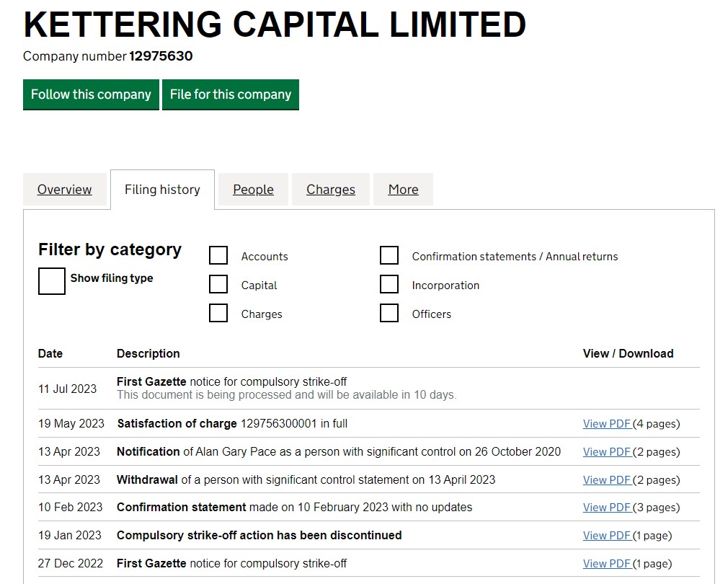The width and height of the screenshot is (728, 584).
Task: View PDF for strike-off action discontinued
Action: 606,536
